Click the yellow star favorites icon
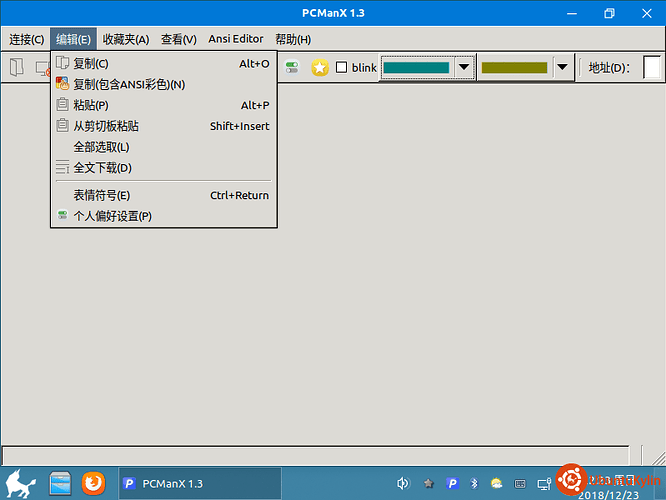 click(320, 68)
